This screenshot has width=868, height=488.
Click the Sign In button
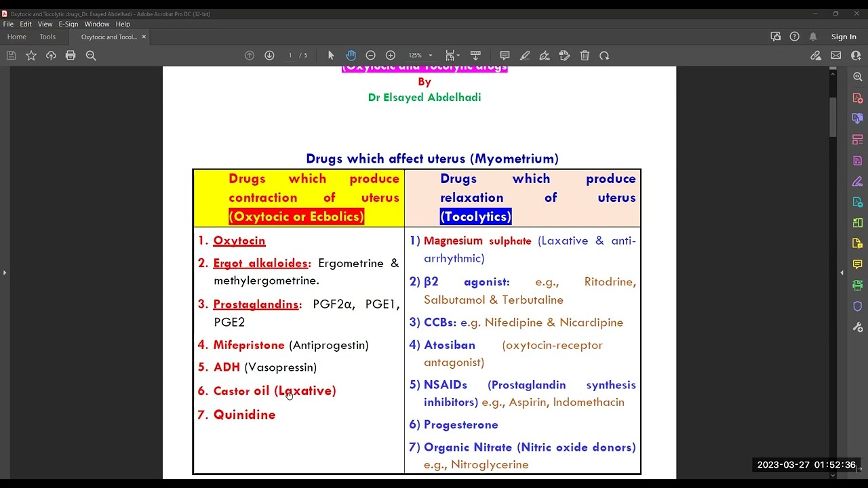(844, 37)
